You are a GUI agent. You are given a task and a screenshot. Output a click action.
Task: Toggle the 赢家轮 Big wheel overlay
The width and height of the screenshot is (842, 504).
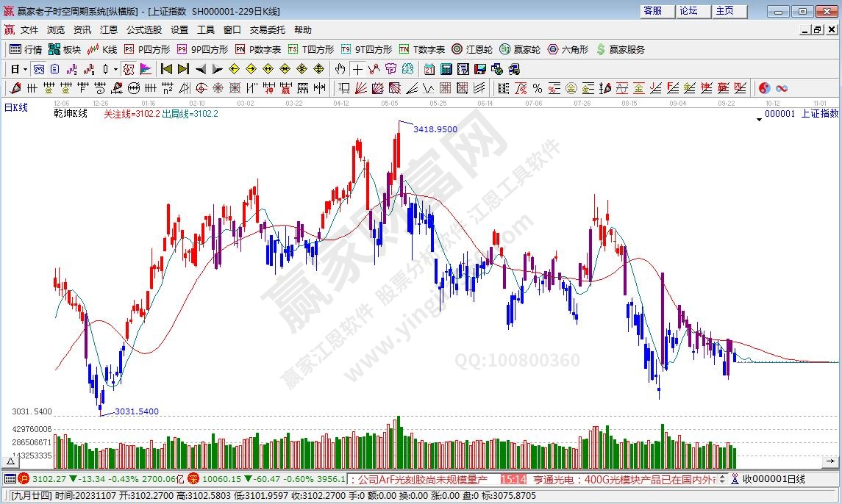[520, 49]
